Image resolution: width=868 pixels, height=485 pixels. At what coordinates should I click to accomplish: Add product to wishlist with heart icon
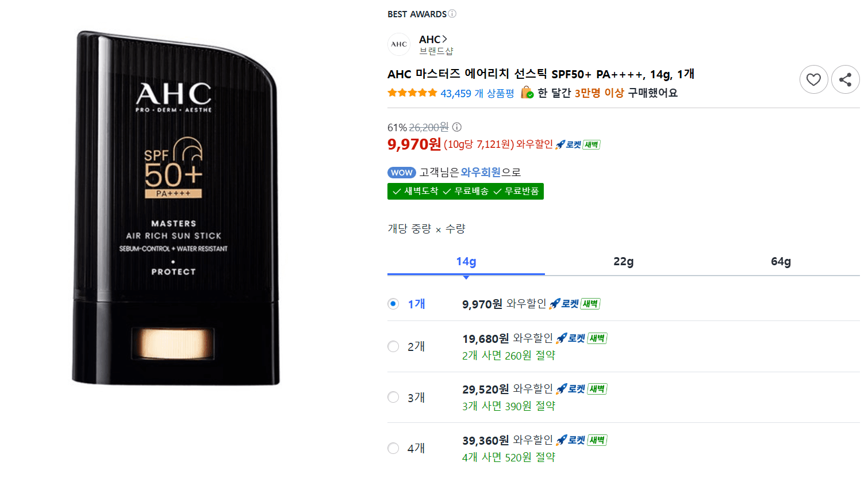pos(813,79)
